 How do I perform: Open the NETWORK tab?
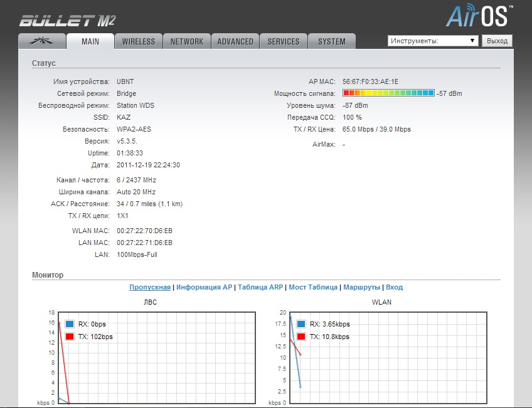pos(187,41)
